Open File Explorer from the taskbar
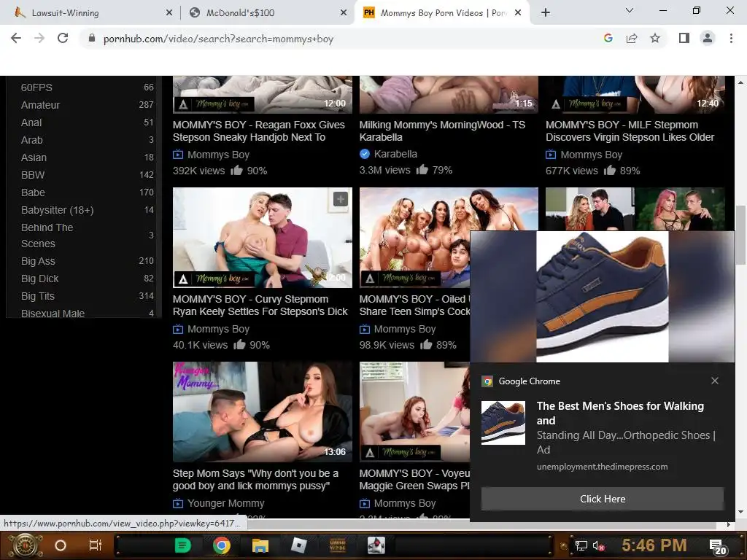The height and width of the screenshot is (560, 747). click(260, 545)
